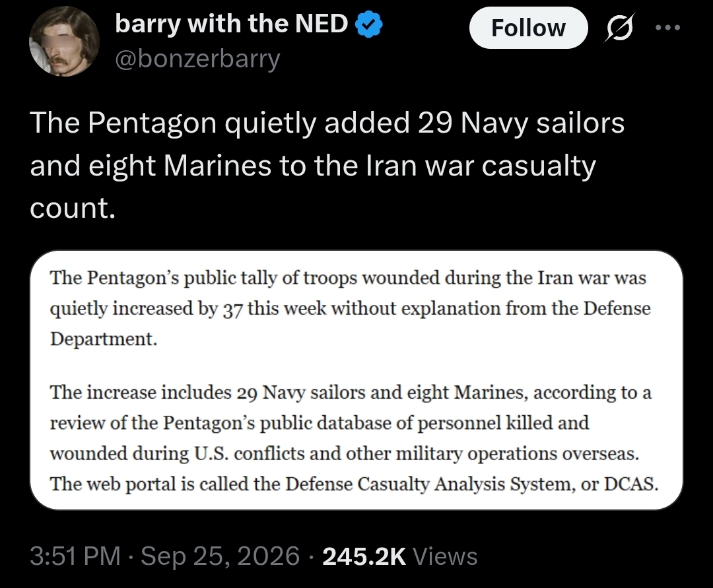713x588 pixels.
Task: Click the article paragraph starting 'The increase includes'
Action: [355, 438]
